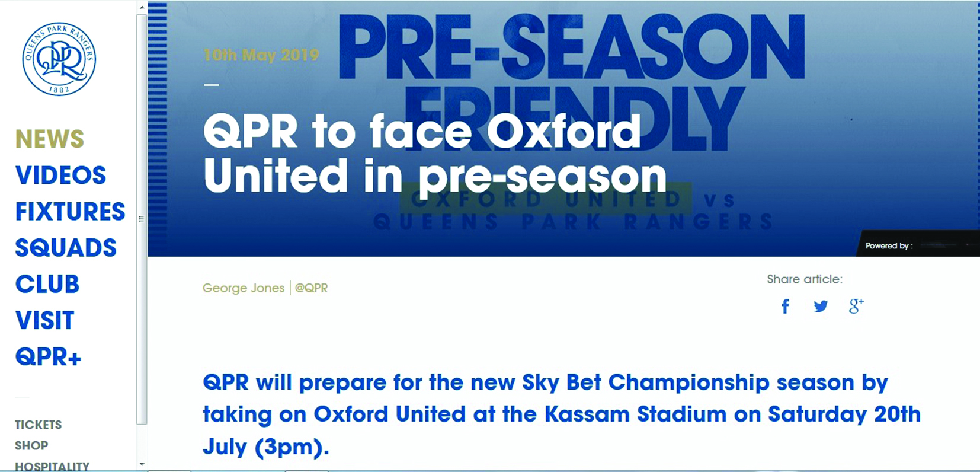Share article on Facebook
This screenshot has width=980, height=472.
785,307
